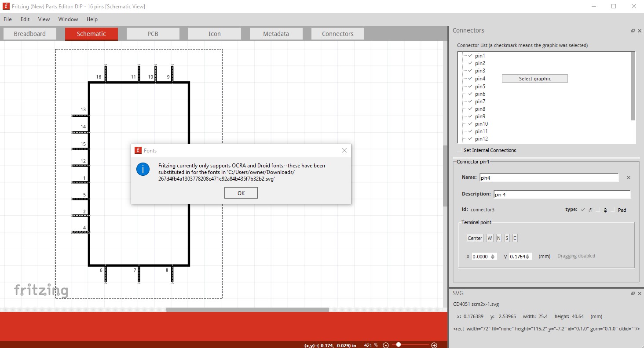Increment the y coordinate stepper

(528, 255)
